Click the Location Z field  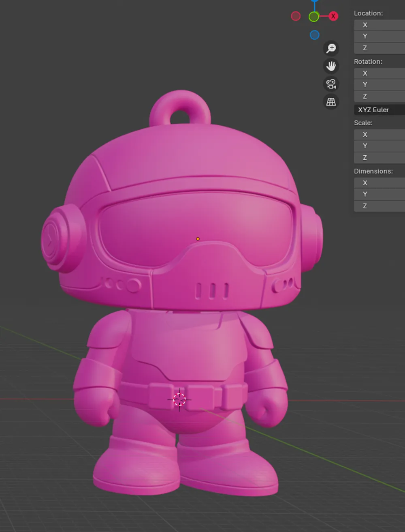[379, 48]
